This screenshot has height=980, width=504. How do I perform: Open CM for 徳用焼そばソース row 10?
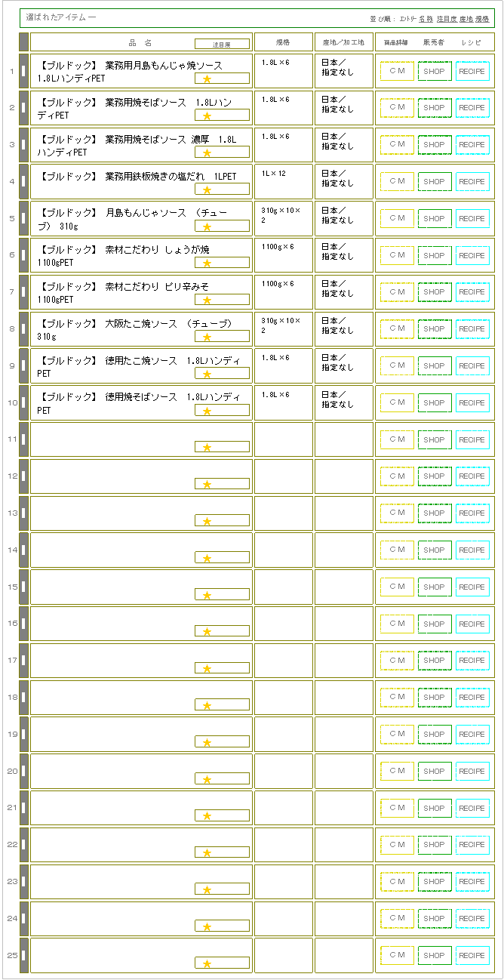(x=397, y=403)
